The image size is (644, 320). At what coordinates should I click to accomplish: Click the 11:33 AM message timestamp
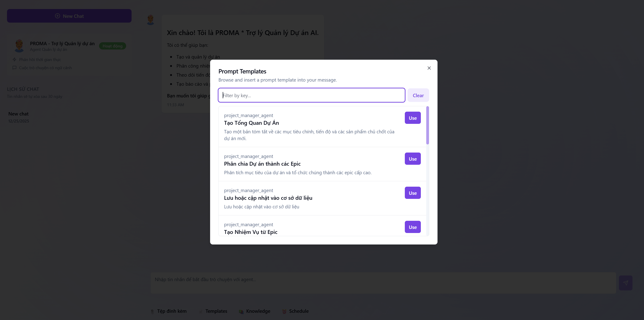tap(175, 105)
